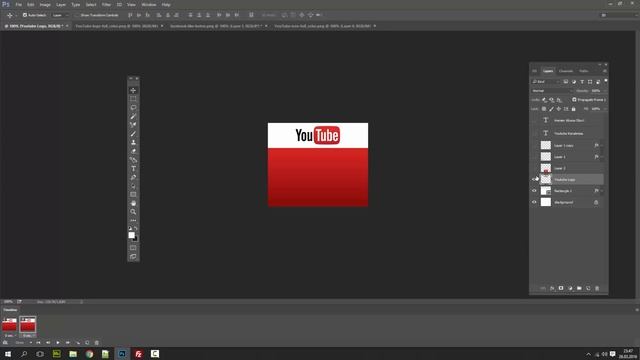The height and width of the screenshot is (360, 640).
Task: Switch to the Channels tab
Action: 566,71
